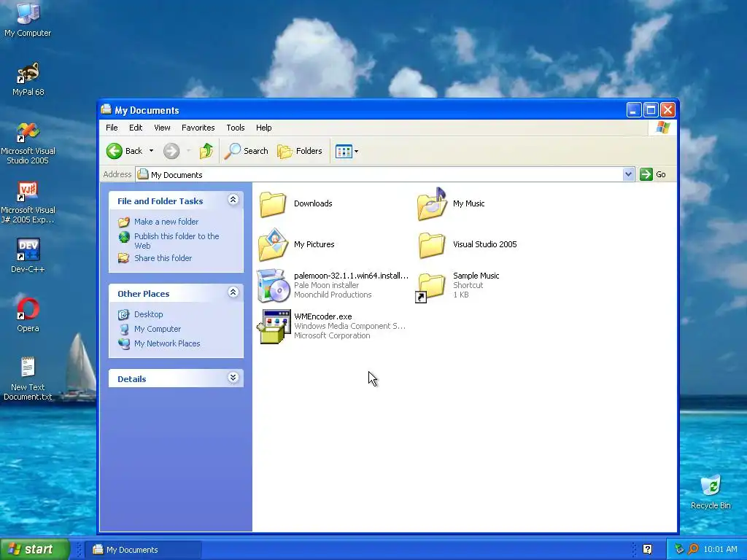Click the 'My Music' folder name
This screenshot has height=560, width=747.
pos(469,203)
